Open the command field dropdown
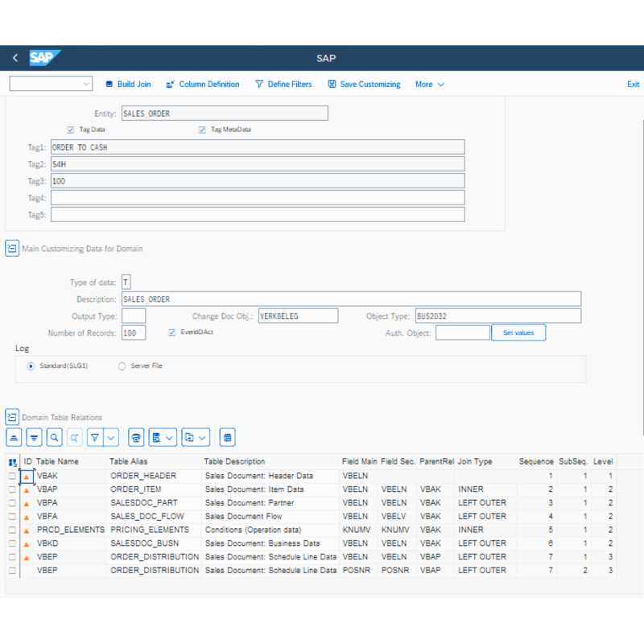The height and width of the screenshot is (644, 644). coord(86,85)
